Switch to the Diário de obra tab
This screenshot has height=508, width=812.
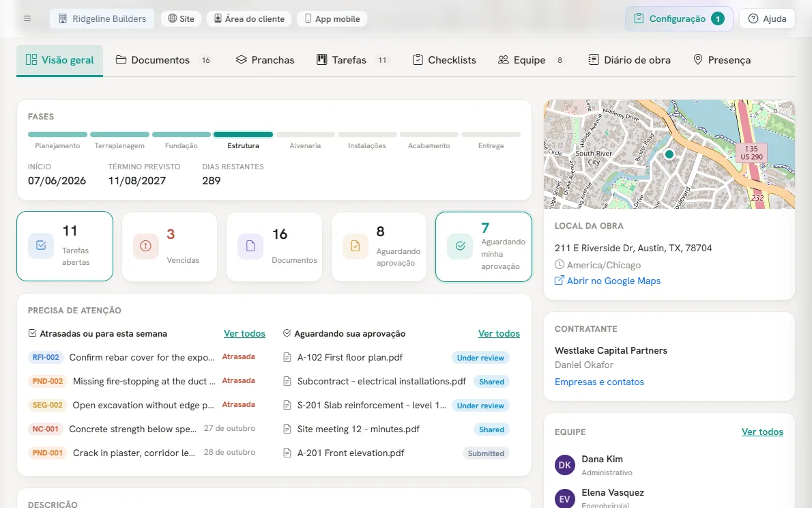629,60
